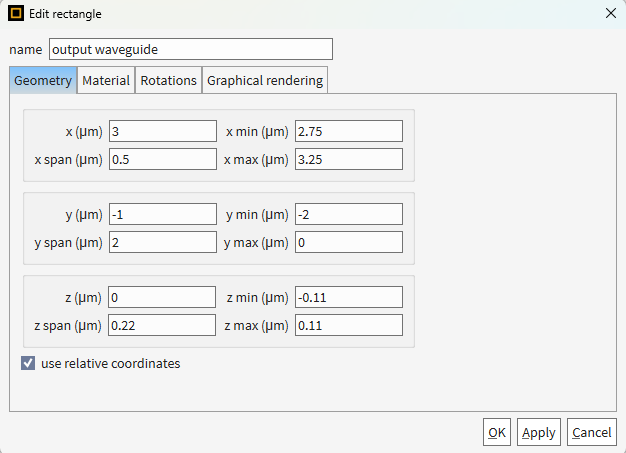Click the name field containing output waveguide
Image resolution: width=626 pixels, height=453 pixels.
pos(191,49)
